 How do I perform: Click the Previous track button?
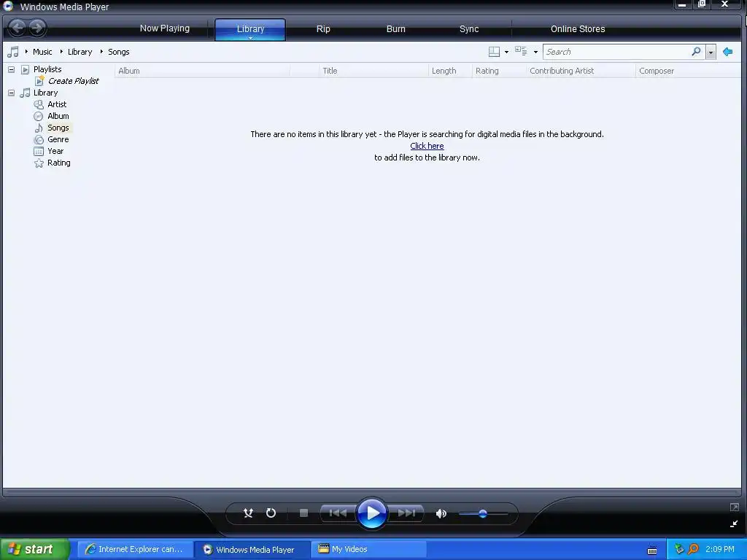pos(338,513)
